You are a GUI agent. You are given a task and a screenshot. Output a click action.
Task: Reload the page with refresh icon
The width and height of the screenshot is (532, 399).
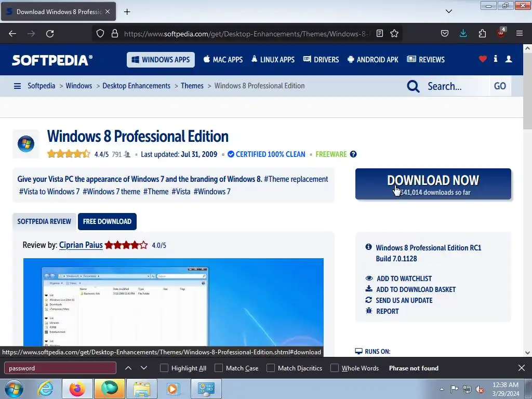click(50, 34)
